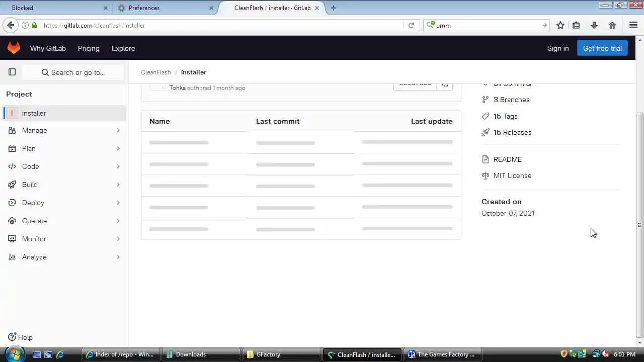Open a new browser tab
Viewport: 644px width, 362px height.
334,8
